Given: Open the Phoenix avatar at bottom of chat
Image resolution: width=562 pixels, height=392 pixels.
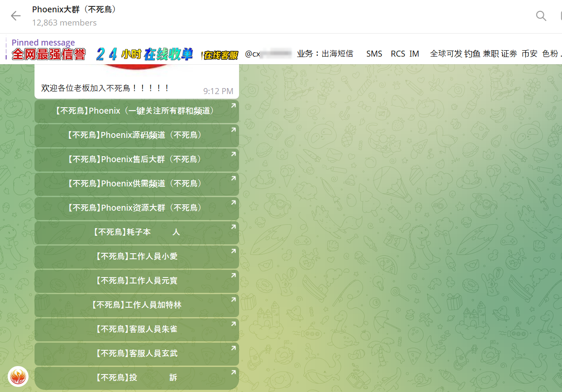Looking at the screenshot, I should [18, 376].
